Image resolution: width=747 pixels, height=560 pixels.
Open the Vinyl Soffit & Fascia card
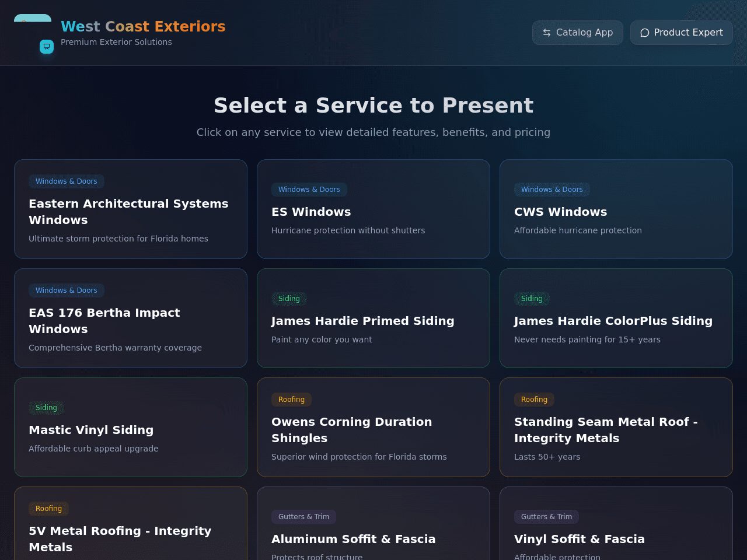point(616,523)
